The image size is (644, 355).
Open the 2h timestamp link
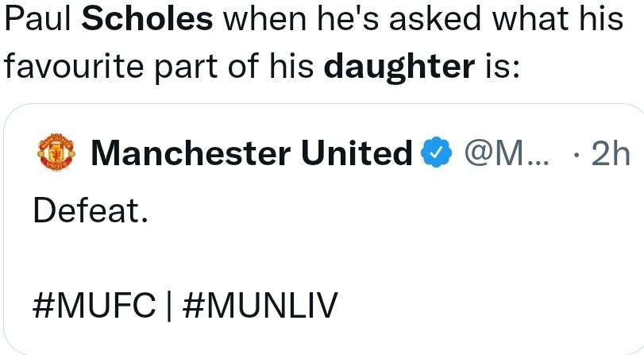click(x=611, y=153)
